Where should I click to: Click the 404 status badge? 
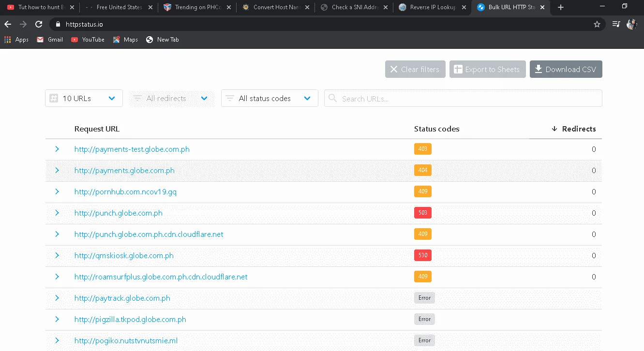(x=423, y=170)
